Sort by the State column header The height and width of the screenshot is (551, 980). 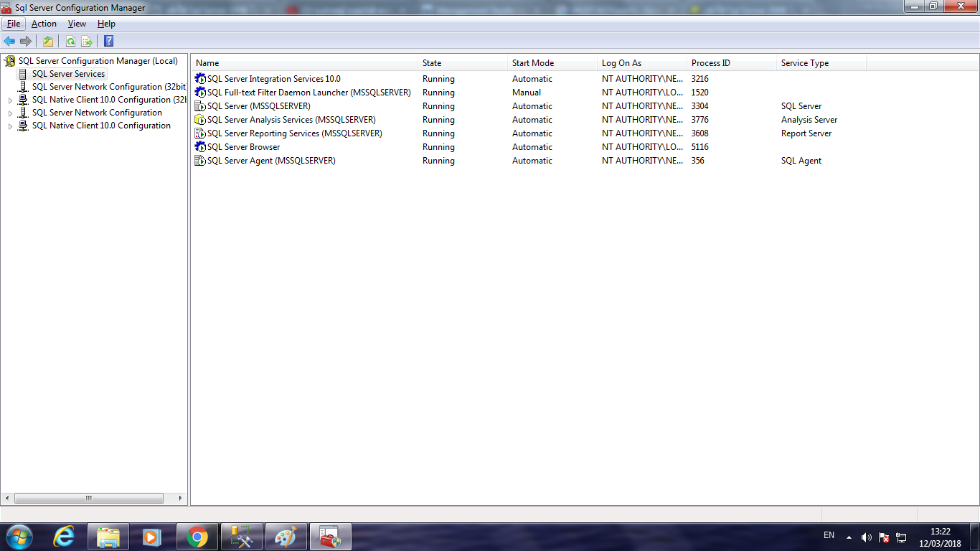click(x=463, y=63)
